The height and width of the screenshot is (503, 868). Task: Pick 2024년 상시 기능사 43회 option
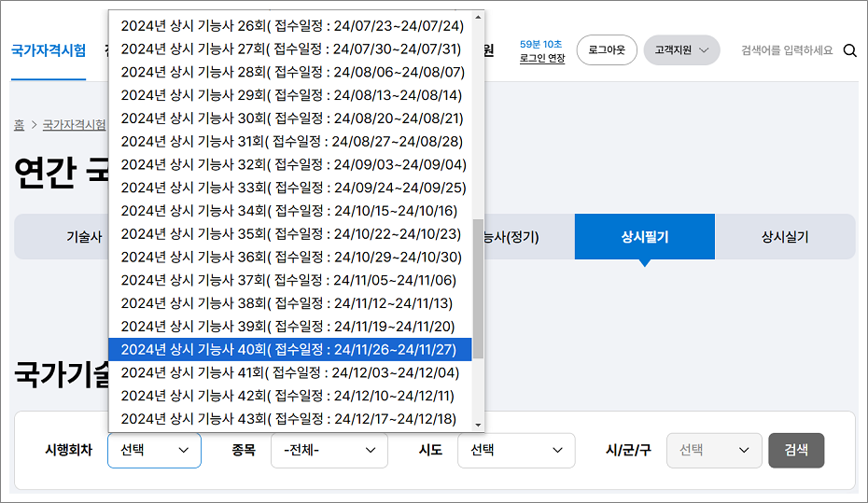tap(290, 419)
